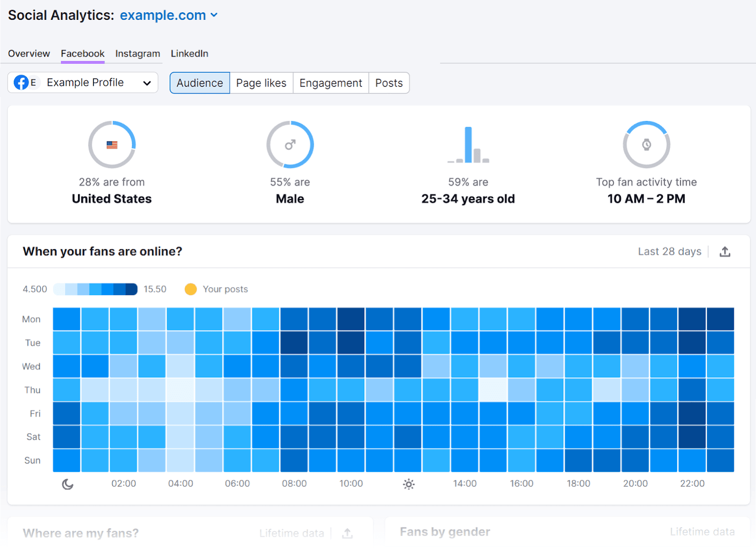Open the Last 28 days selector

[x=670, y=251]
